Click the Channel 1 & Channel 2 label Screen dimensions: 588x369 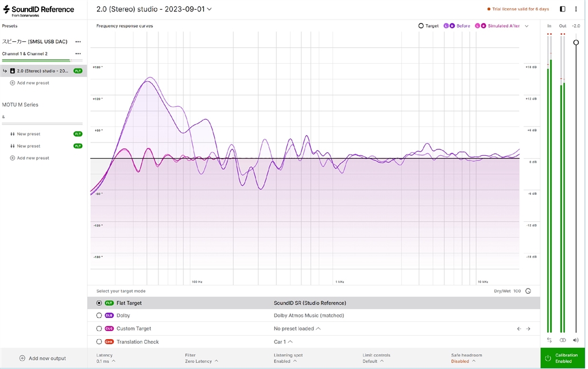coord(25,53)
